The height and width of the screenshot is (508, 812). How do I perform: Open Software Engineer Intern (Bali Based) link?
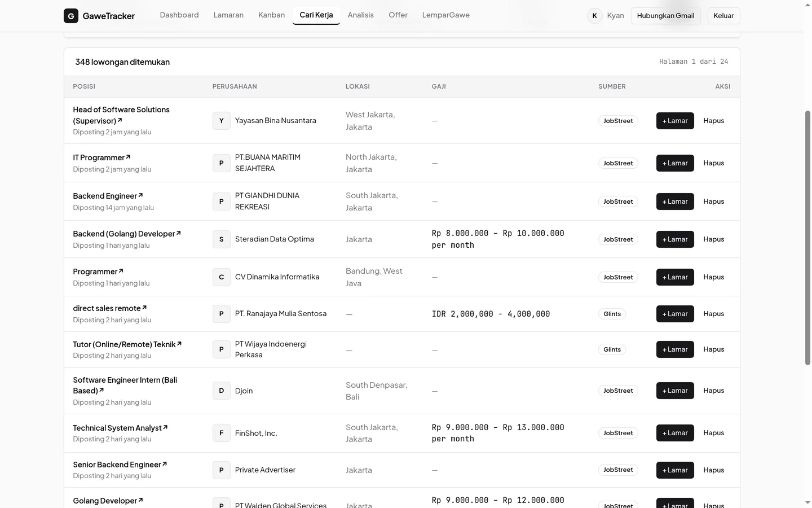[125, 386]
